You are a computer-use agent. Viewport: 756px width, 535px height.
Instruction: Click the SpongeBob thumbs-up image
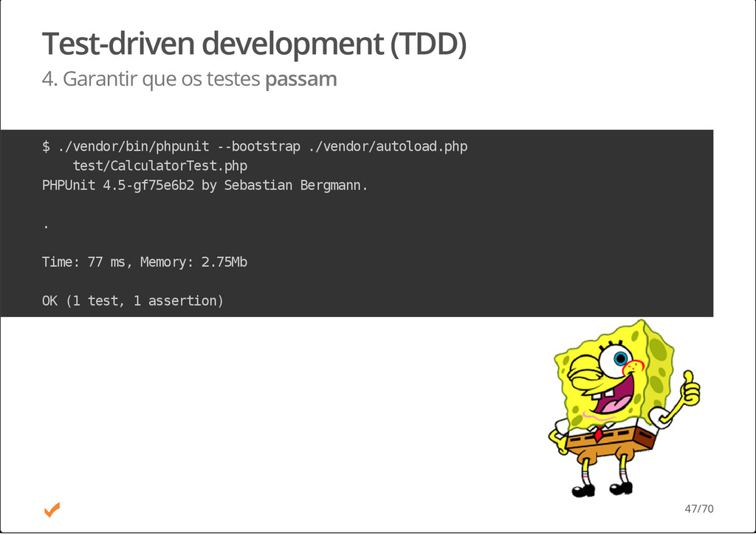tap(624, 408)
